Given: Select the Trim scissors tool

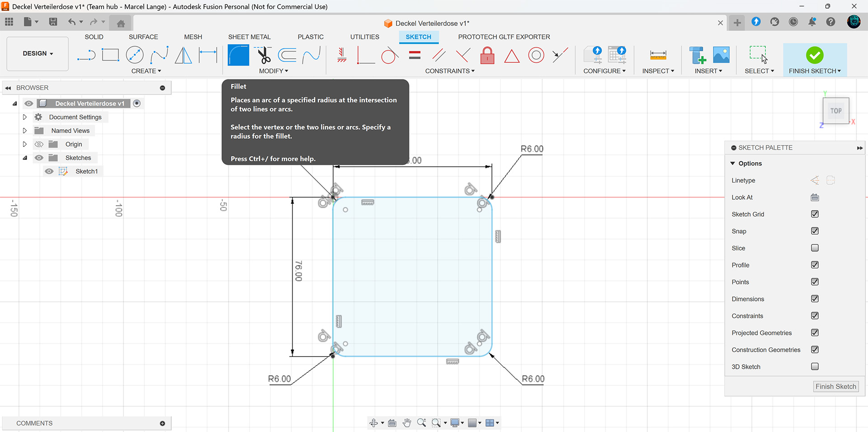Looking at the screenshot, I should [264, 56].
